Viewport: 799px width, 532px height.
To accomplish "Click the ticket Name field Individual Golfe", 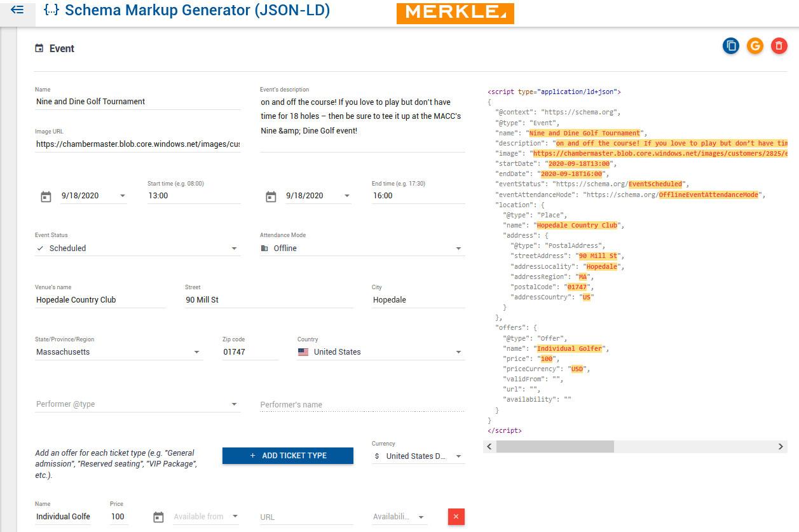I will click(x=63, y=517).
